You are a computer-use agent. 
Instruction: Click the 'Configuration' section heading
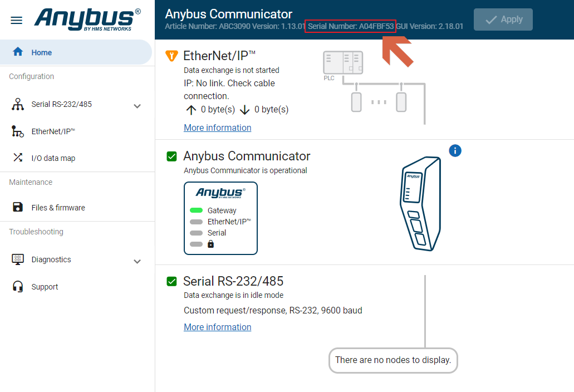32,76
